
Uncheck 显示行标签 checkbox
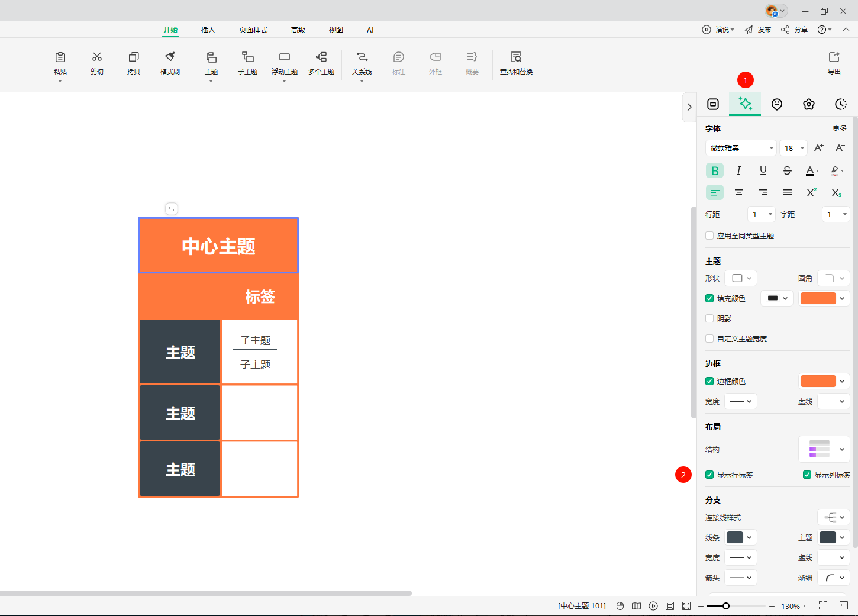[x=709, y=475]
